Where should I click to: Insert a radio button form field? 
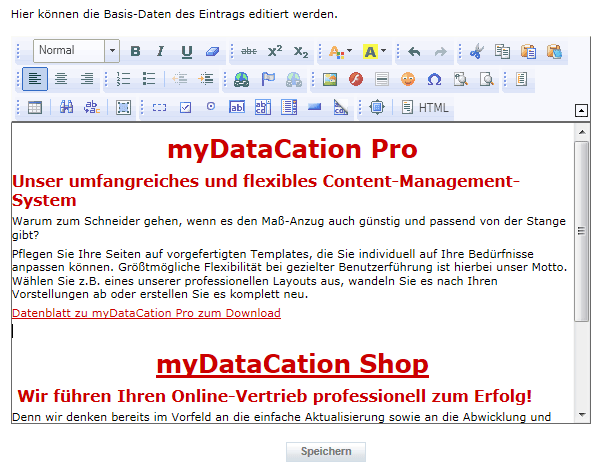click(211, 106)
